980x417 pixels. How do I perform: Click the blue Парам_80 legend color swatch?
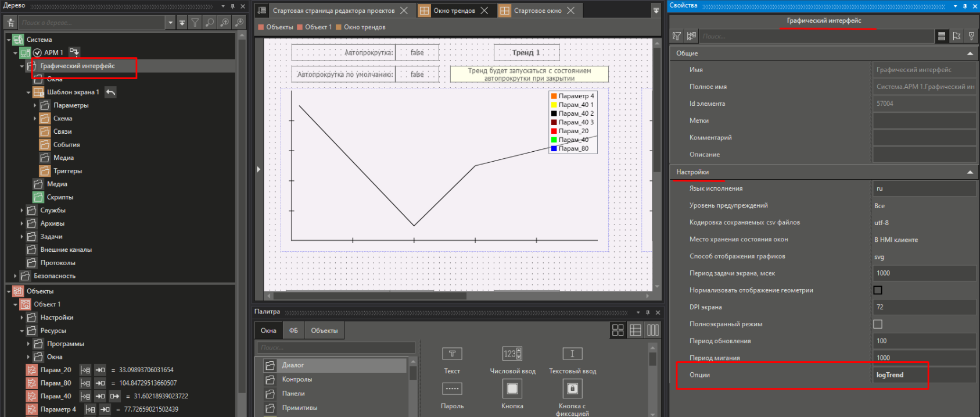click(x=554, y=149)
